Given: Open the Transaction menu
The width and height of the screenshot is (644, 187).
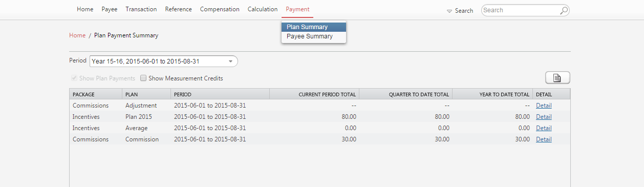Looking at the screenshot, I should tap(141, 9).
